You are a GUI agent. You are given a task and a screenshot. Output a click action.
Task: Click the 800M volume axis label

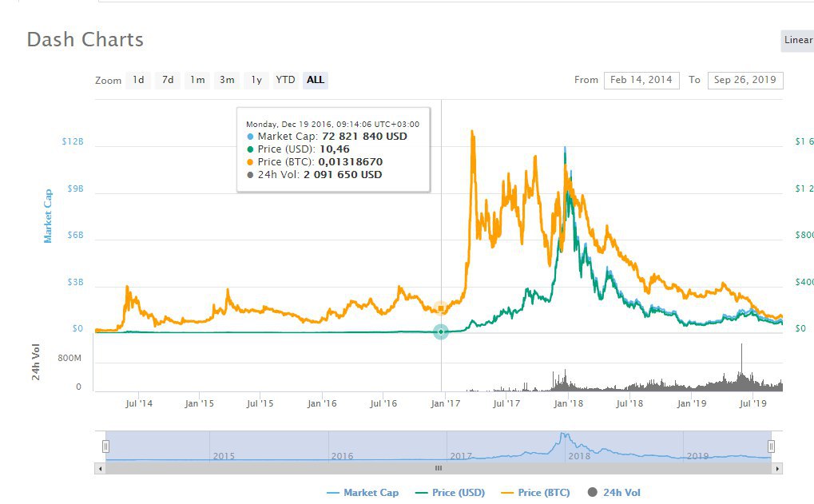click(69, 358)
